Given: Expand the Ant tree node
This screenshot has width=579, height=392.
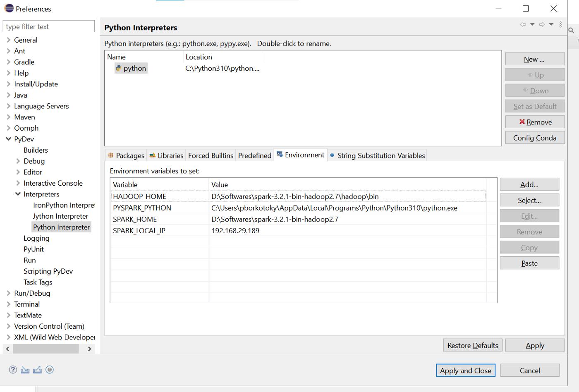Looking at the screenshot, I should pos(8,51).
